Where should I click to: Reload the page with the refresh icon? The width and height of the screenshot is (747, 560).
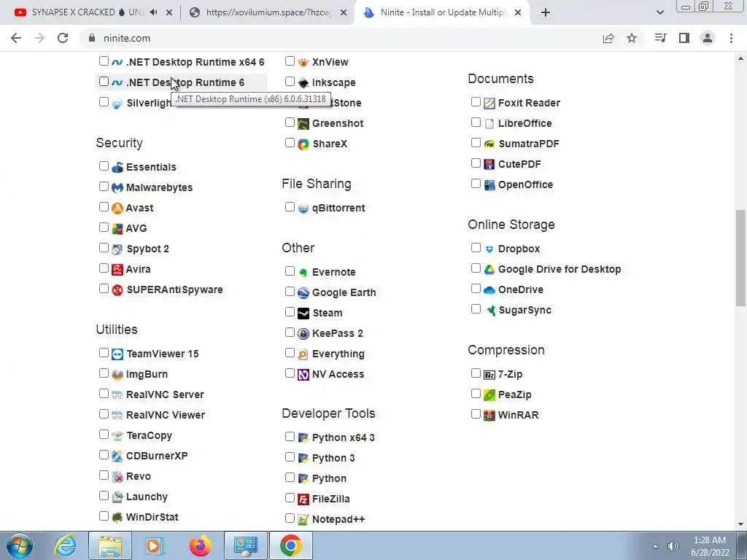click(63, 38)
